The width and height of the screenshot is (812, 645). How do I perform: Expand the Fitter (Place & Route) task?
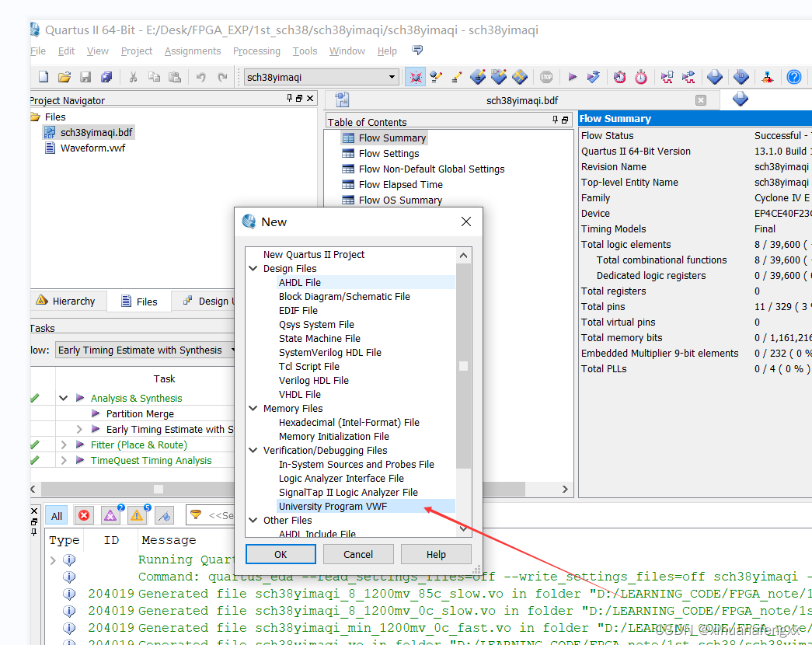click(x=64, y=445)
